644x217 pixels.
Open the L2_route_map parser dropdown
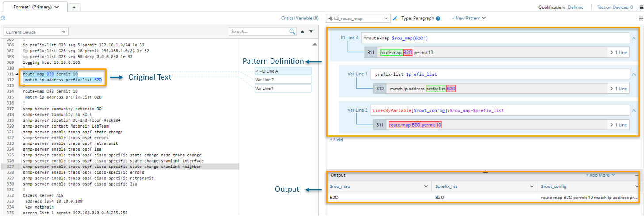[x=358, y=19]
